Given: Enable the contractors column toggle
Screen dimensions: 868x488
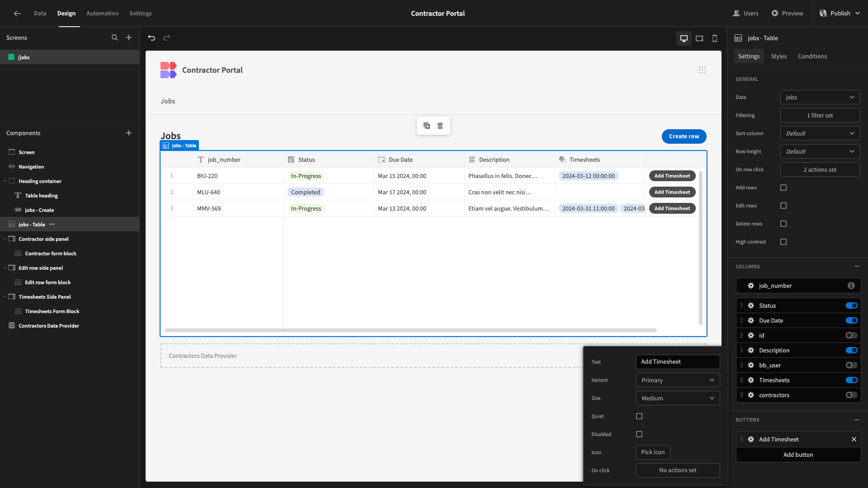Looking at the screenshot, I should pos(852,395).
